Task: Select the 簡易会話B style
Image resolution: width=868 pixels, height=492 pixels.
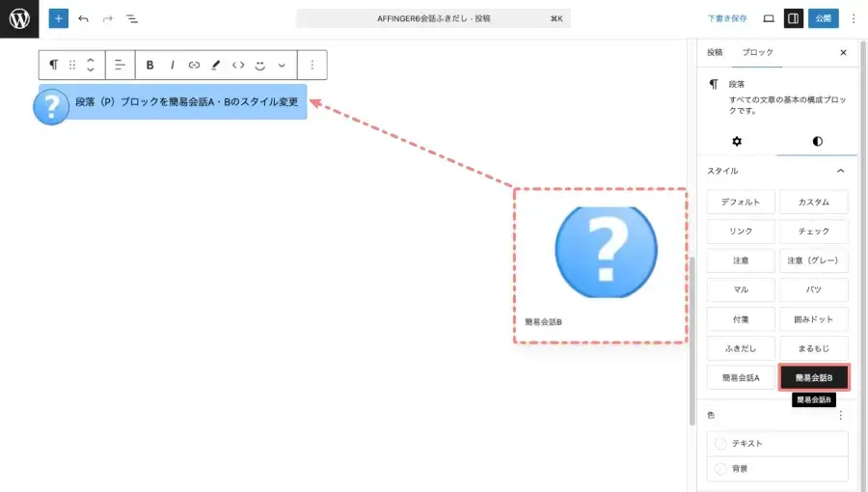Action: [x=813, y=378]
